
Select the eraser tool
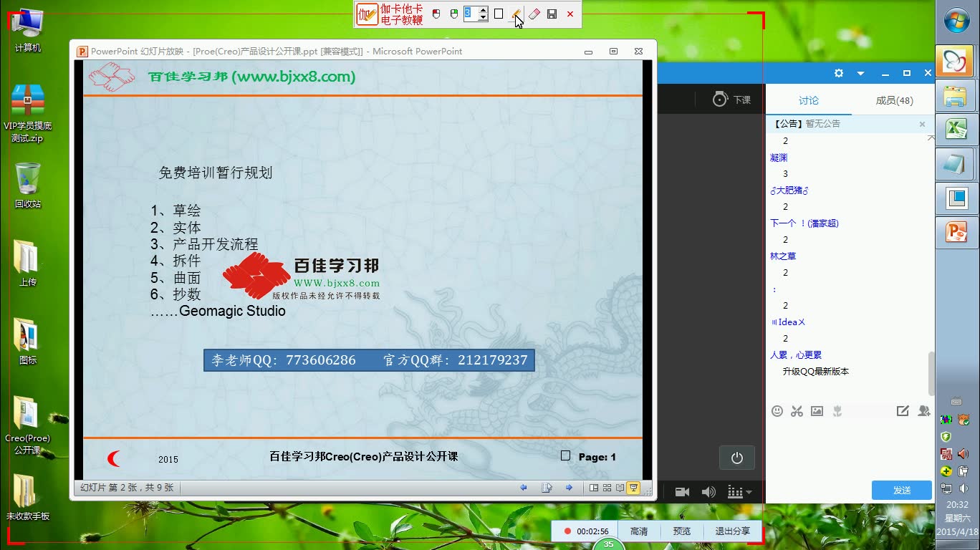(x=534, y=14)
